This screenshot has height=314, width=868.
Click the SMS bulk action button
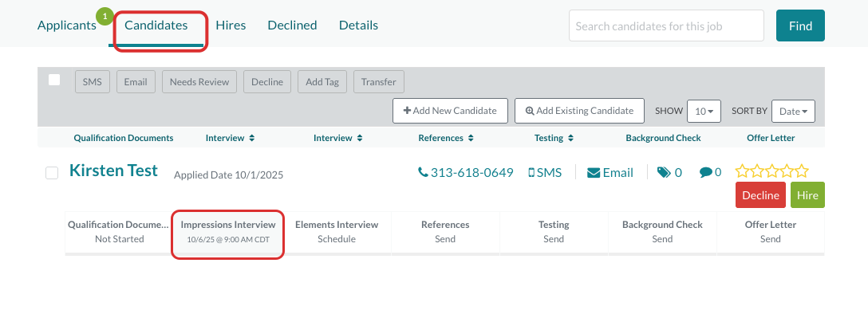tap(93, 82)
